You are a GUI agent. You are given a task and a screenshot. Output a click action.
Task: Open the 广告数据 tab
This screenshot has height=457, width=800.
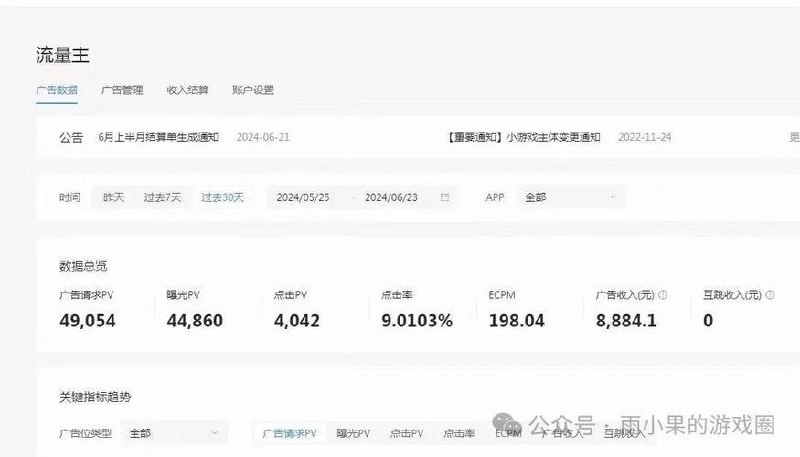[x=57, y=90]
